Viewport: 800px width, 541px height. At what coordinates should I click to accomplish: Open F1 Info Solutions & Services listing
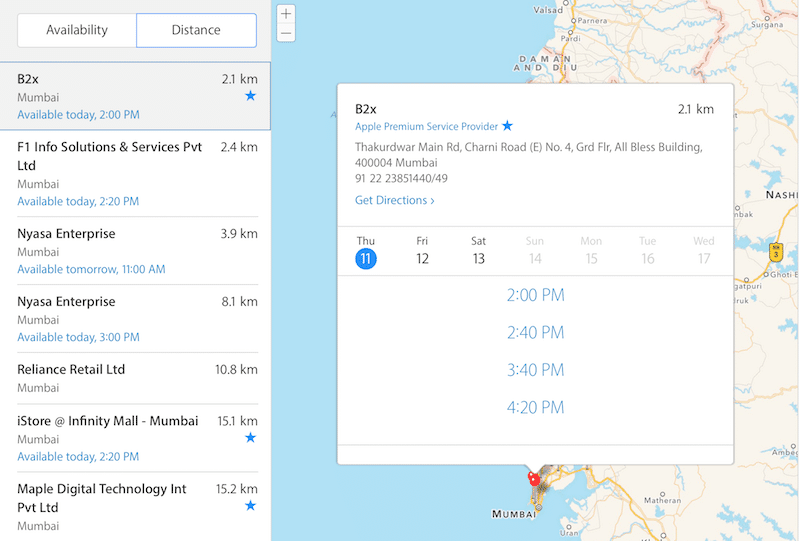110,156
